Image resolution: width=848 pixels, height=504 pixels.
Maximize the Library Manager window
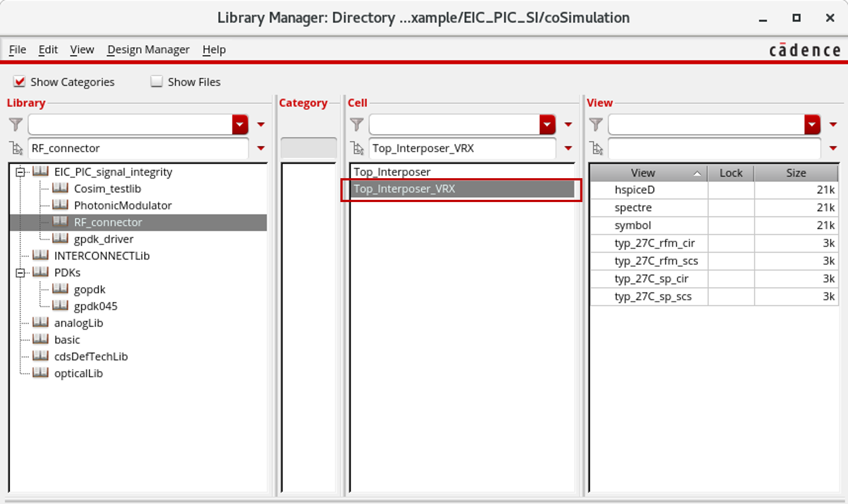[797, 18]
